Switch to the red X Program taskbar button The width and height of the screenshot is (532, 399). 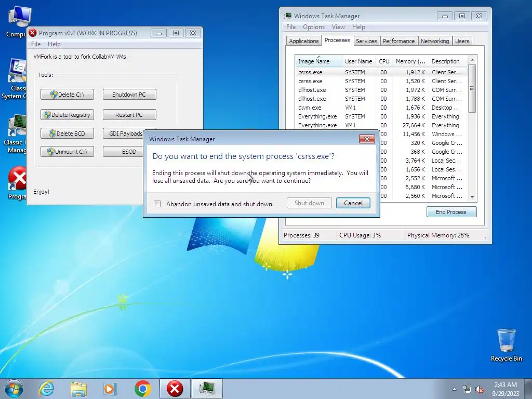(175, 389)
